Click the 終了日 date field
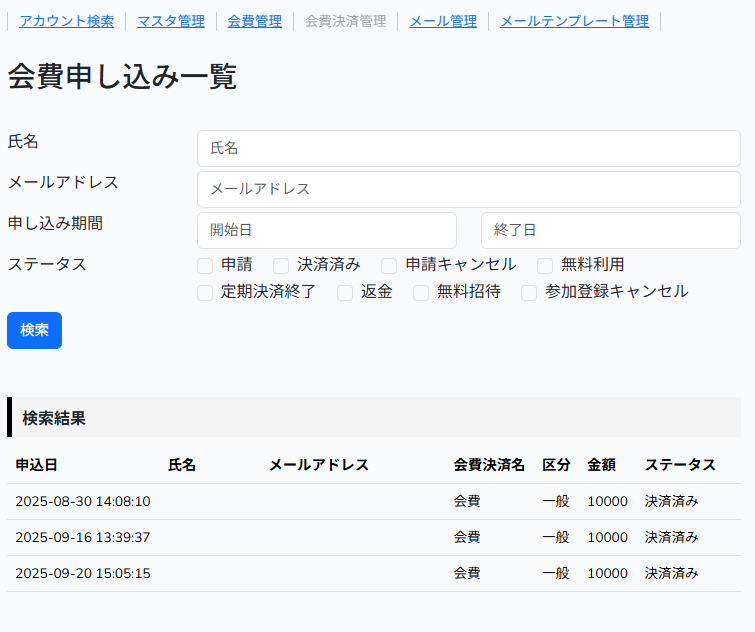Image resolution: width=755 pixels, height=632 pixels. 610,230
